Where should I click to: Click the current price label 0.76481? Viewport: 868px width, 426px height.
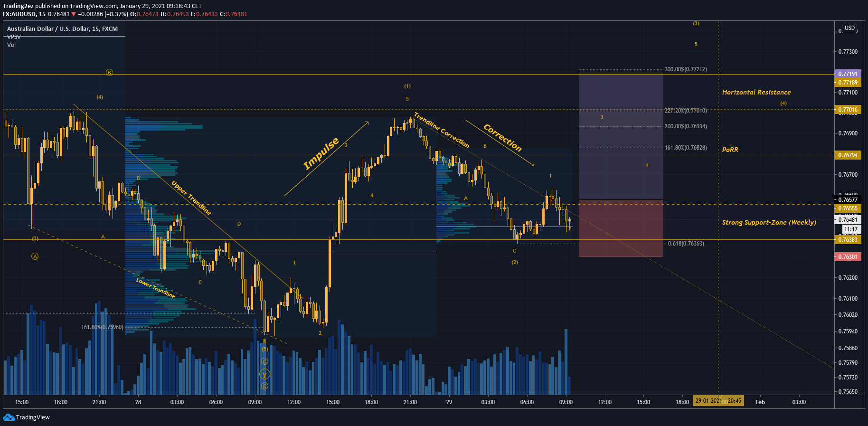(x=848, y=220)
